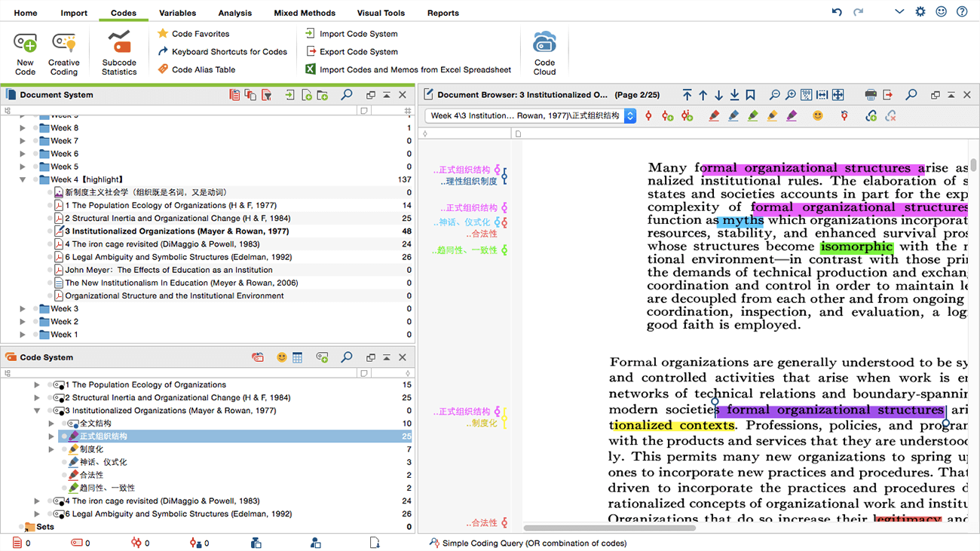Image resolution: width=980 pixels, height=551 pixels.
Task: Open Code Alias Table
Action: tap(204, 69)
